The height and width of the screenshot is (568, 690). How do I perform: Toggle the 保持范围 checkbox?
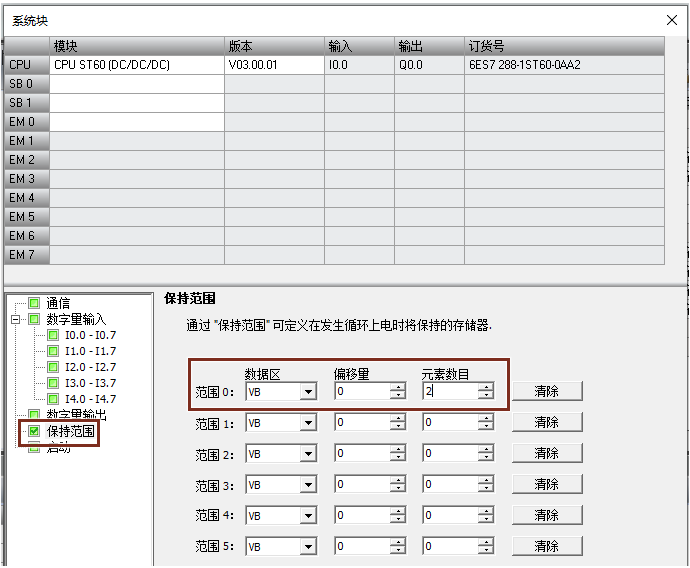pyautogui.click(x=34, y=431)
